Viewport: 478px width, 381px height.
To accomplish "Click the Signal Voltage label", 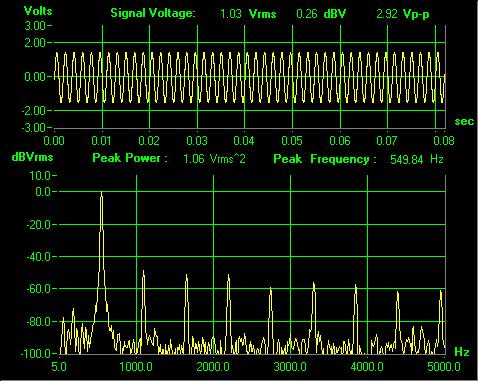I will tap(153, 13).
